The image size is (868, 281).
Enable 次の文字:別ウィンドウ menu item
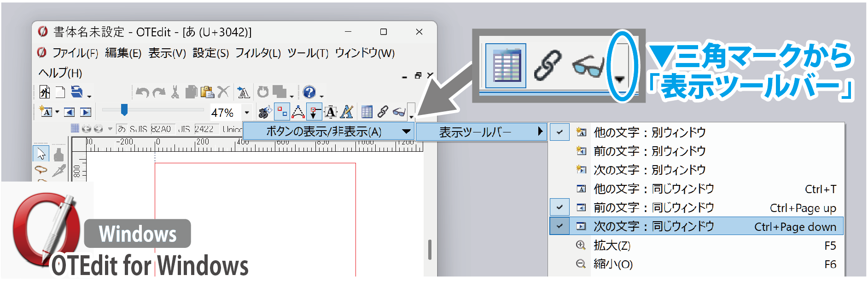649,170
